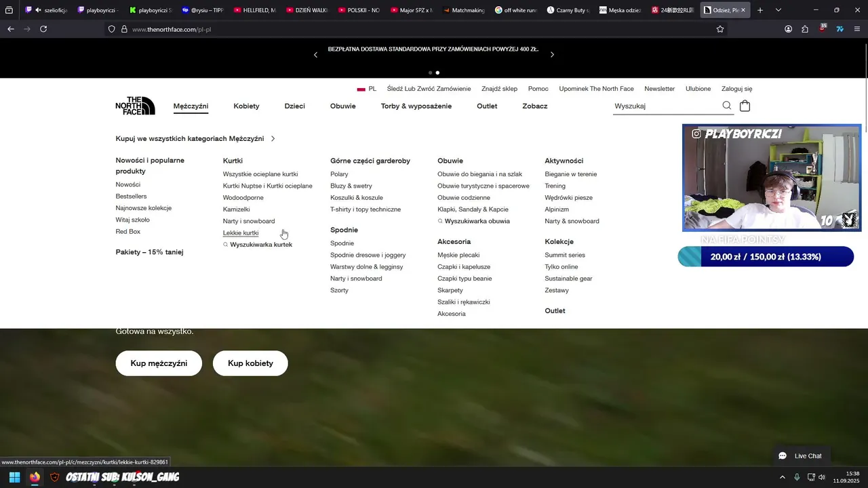This screenshot has width=868, height=488.
Task: Click Kup mężczyźni button
Action: click(x=159, y=363)
